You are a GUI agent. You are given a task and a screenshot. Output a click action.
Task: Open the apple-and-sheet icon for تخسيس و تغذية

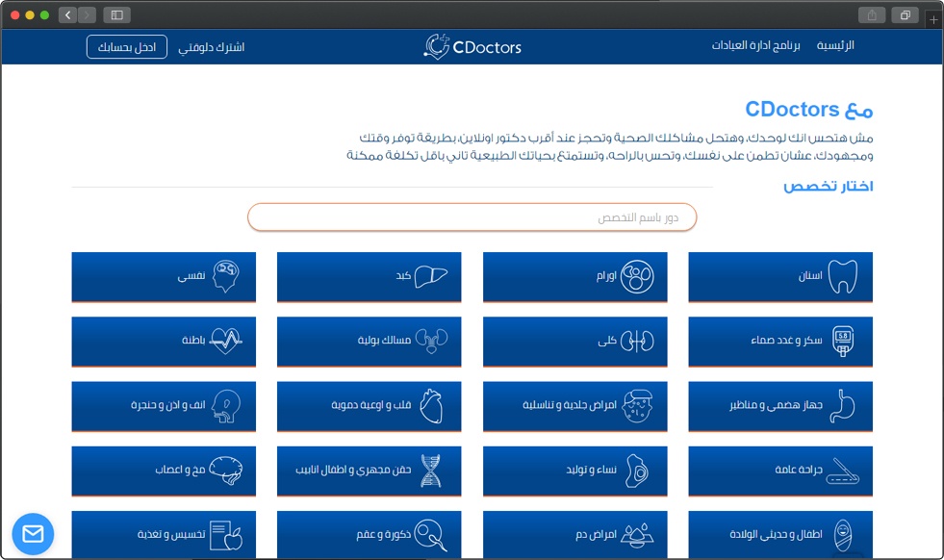[x=226, y=535]
